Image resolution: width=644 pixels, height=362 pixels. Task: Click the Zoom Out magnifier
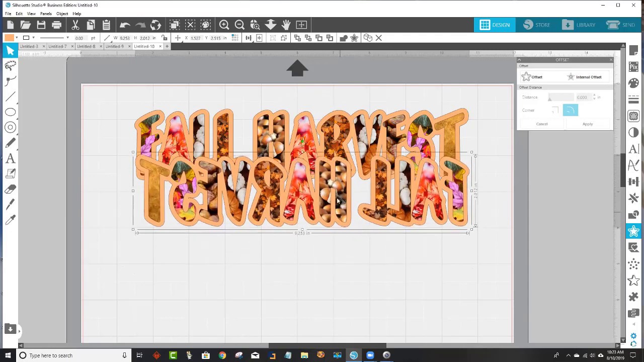pyautogui.click(x=239, y=25)
